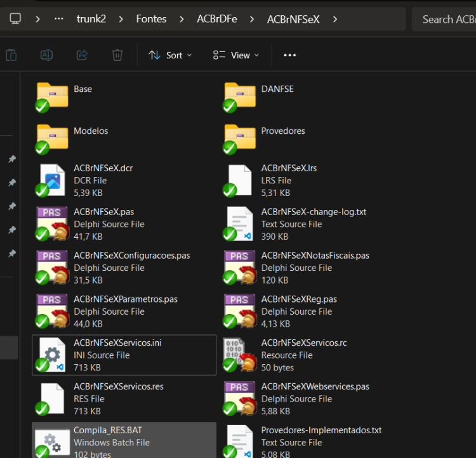Go to trunk2 in breadcrumb path
Viewport: 476px width, 458px height.
(91, 19)
